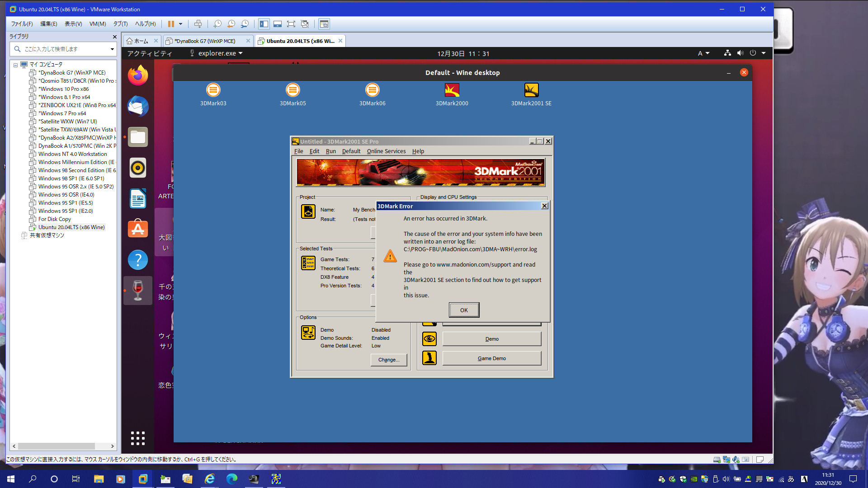Click the 3DMark2001 Second Edition banner image
This screenshot has height=488, width=868.
click(x=420, y=172)
